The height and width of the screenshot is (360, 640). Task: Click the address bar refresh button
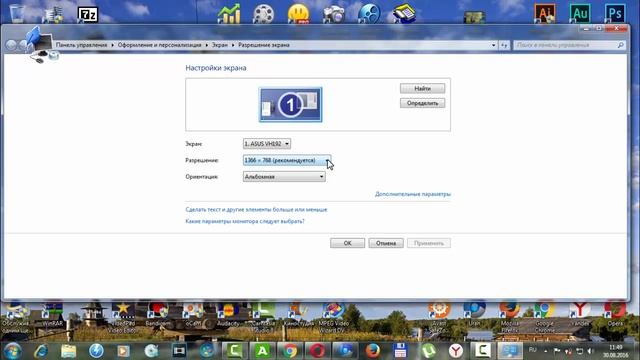(x=504, y=45)
